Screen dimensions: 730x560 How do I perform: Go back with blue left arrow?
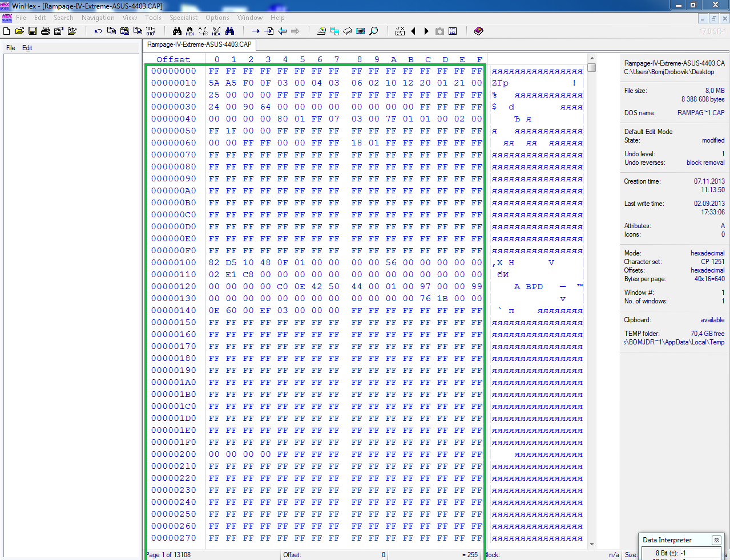pyautogui.click(x=282, y=31)
